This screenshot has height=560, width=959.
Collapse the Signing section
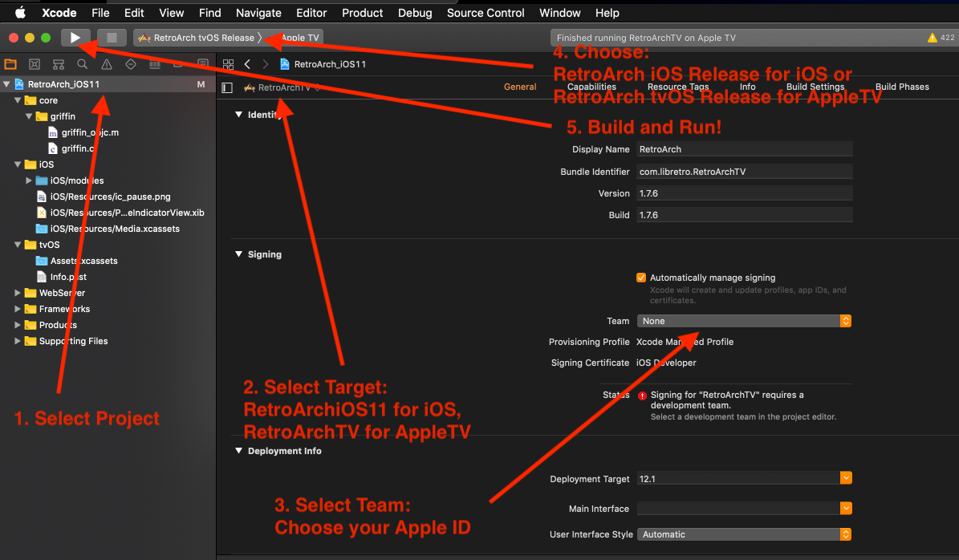point(238,254)
